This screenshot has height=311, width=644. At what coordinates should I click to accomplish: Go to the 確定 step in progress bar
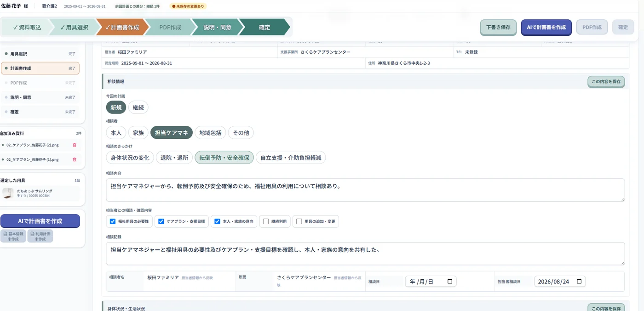coord(264,27)
